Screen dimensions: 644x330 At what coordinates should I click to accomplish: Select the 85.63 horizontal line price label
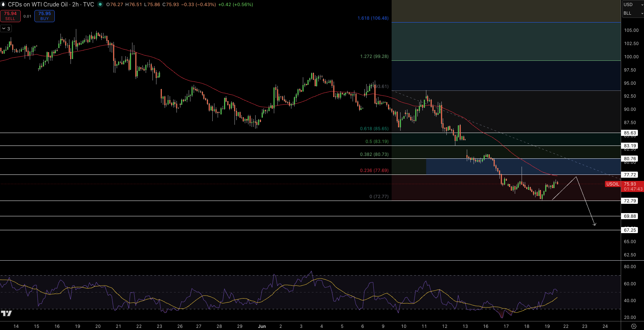(x=630, y=133)
